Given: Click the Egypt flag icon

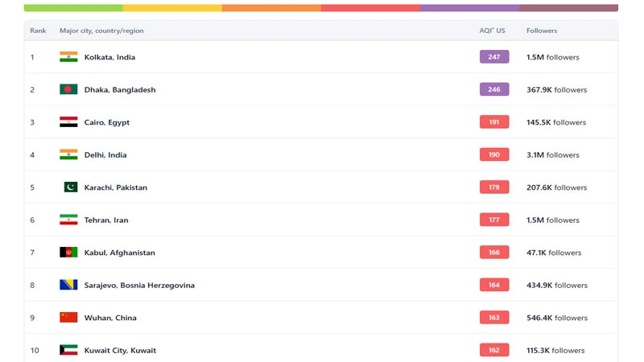Looking at the screenshot, I should (x=68, y=122).
